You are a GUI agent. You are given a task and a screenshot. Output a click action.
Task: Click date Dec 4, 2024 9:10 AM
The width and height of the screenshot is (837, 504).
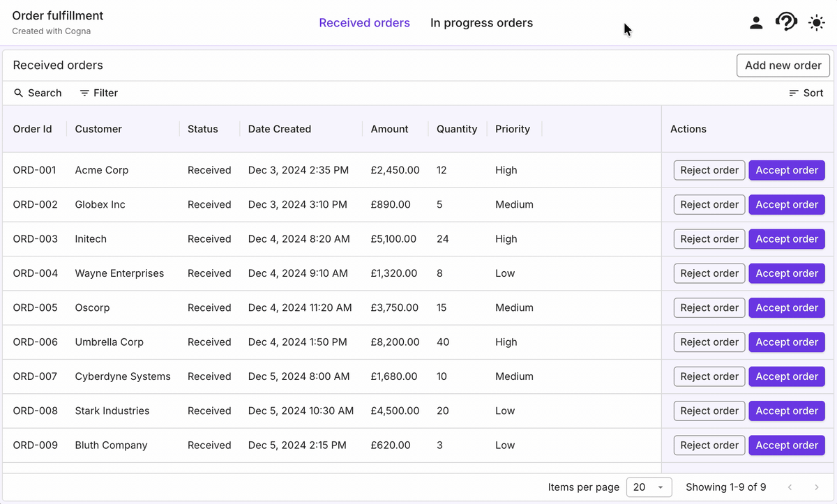click(x=298, y=273)
